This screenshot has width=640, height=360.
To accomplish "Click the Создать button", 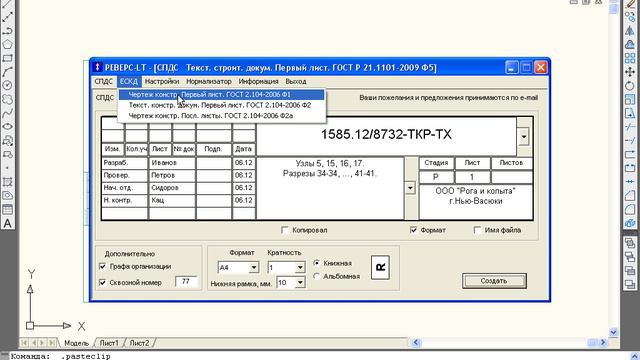I will 494,281.
